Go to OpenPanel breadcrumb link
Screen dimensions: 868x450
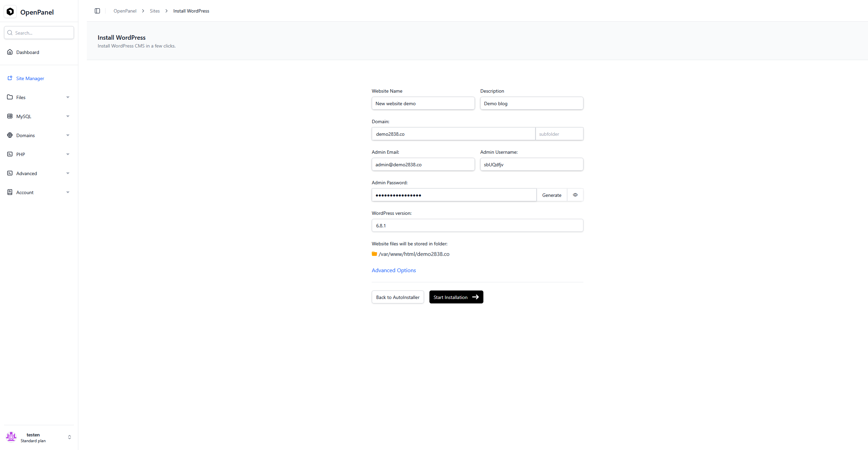point(125,11)
